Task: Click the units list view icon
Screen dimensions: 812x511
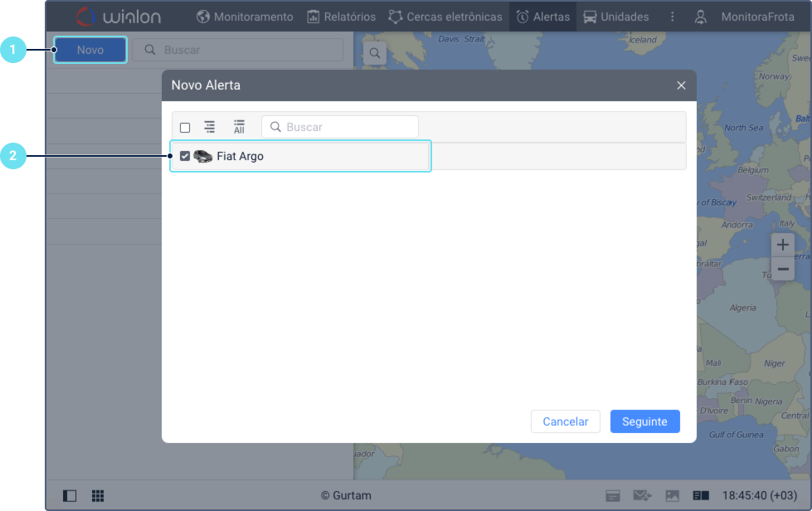Action: pos(209,127)
